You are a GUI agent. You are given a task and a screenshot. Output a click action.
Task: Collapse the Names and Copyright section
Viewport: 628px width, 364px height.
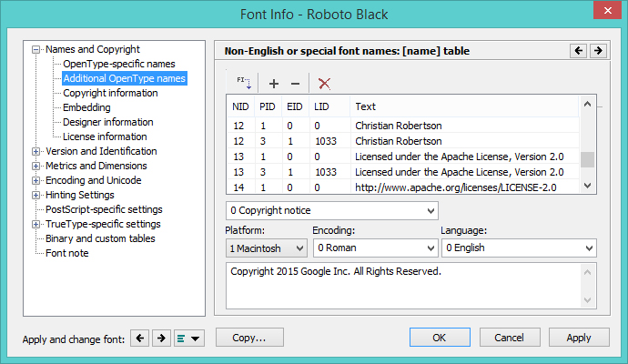tap(36, 50)
